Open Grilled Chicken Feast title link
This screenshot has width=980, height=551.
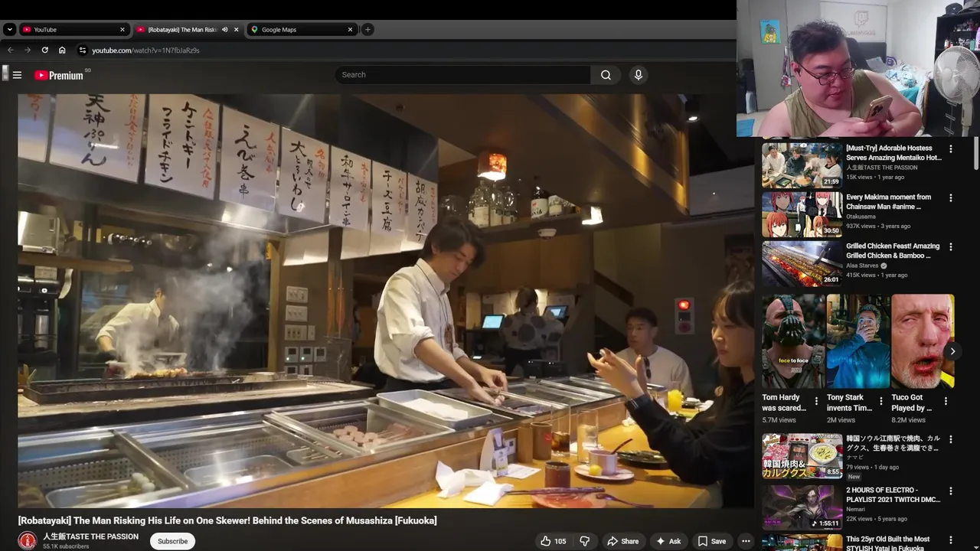[893, 251]
